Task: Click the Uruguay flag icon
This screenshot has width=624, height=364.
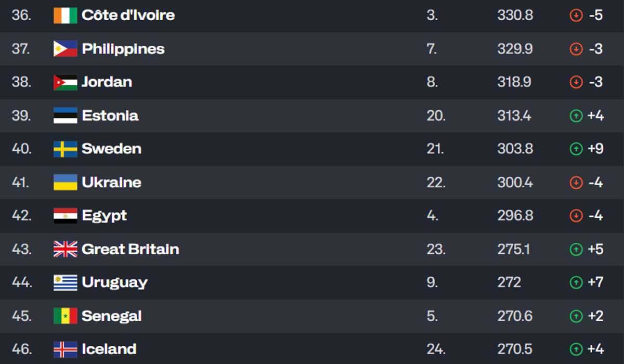Action: pos(65,282)
